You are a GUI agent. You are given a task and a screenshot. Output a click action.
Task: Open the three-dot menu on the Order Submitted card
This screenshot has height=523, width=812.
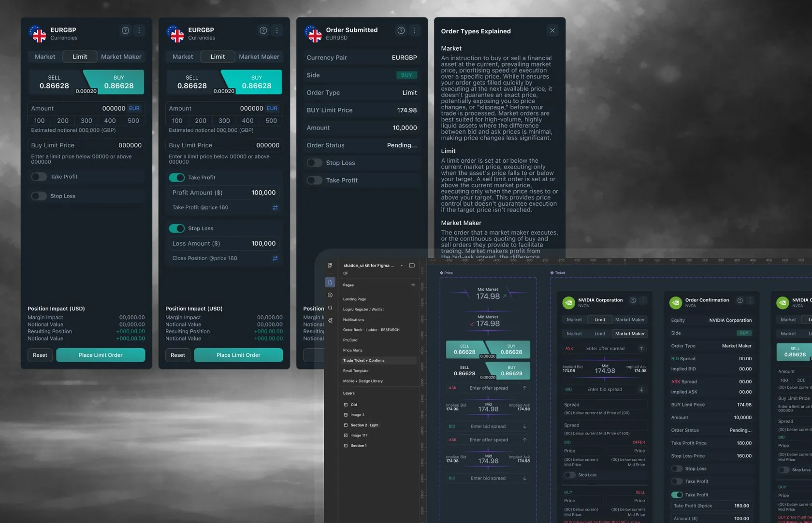415,30
